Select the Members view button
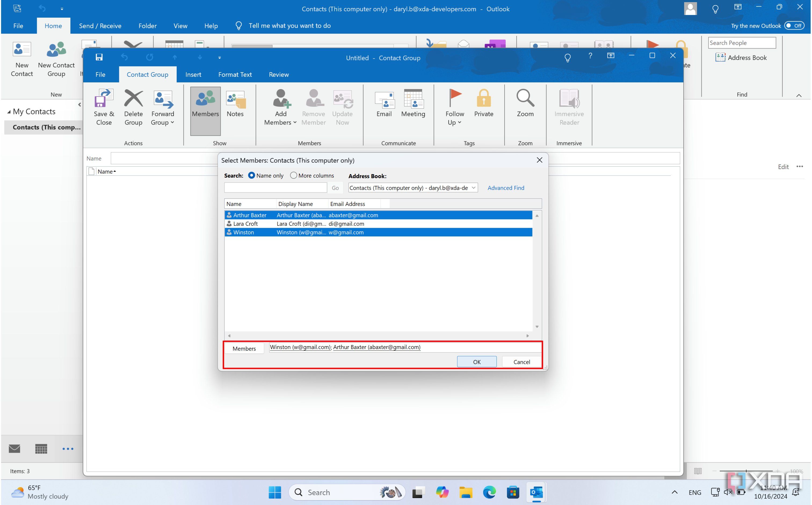Viewport: 812px width, 505px height. click(x=205, y=111)
